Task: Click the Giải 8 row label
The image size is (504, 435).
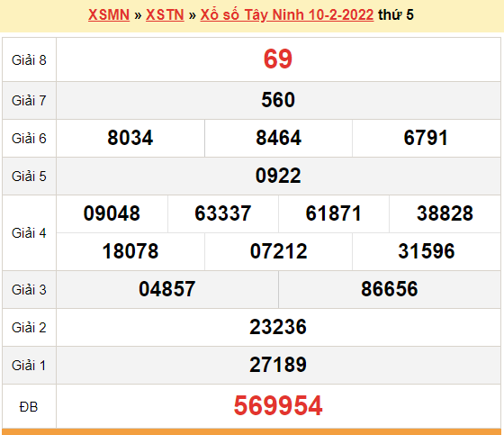Action: [29, 60]
